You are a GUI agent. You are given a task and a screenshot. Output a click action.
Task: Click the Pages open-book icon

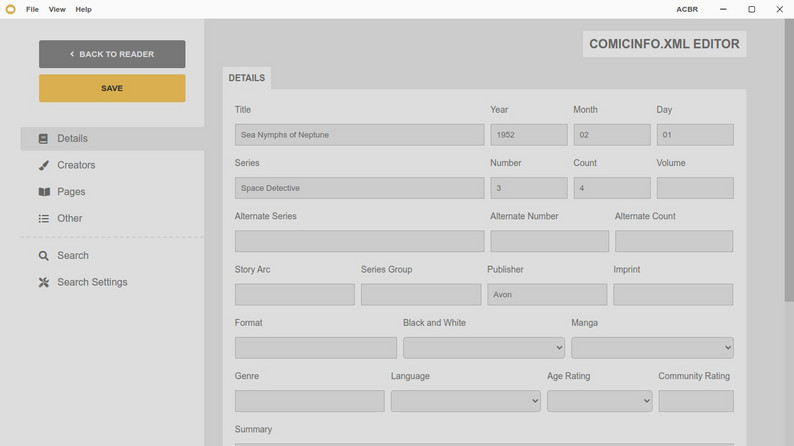tap(44, 192)
